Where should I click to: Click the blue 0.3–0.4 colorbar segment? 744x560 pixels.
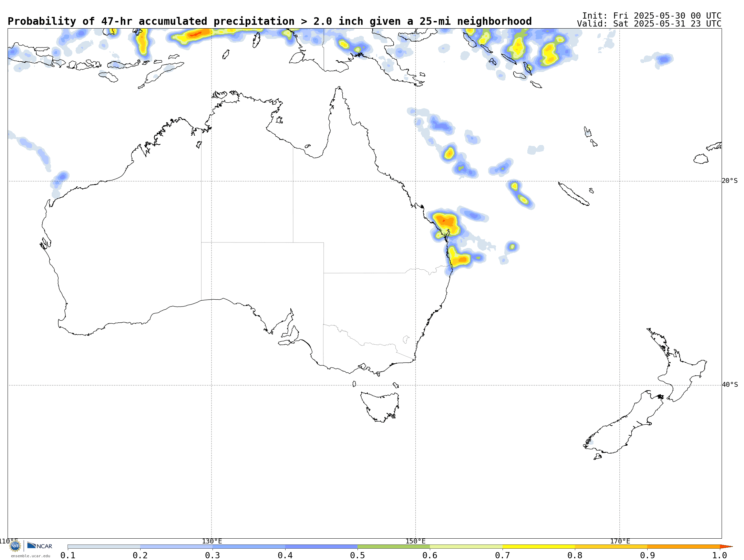249,547
